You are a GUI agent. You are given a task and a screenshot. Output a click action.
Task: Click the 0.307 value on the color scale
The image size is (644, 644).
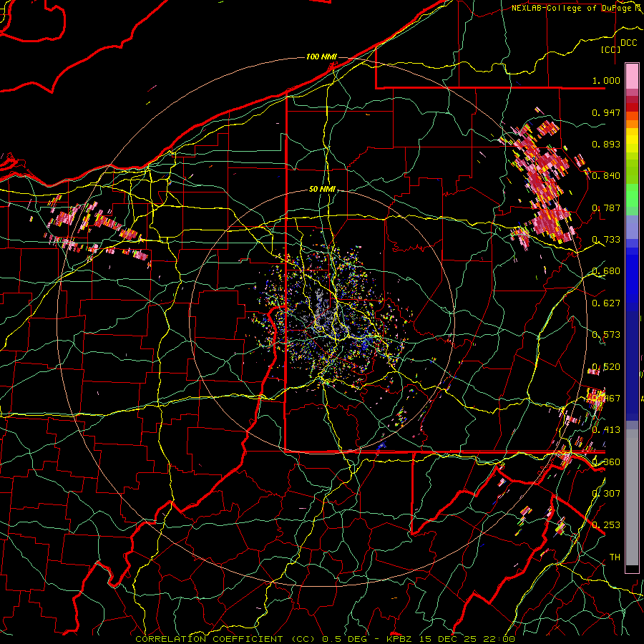click(x=606, y=494)
